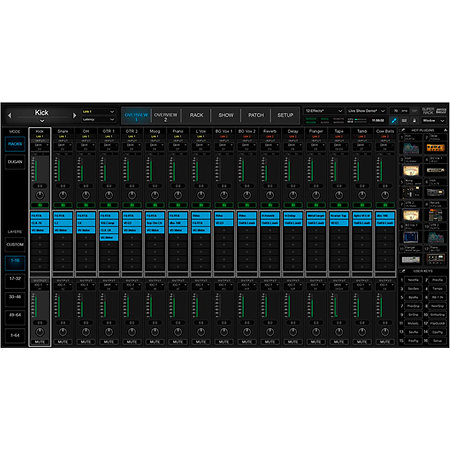
Task: Mute the Kick rack output
Action: click(x=40, y=342)
